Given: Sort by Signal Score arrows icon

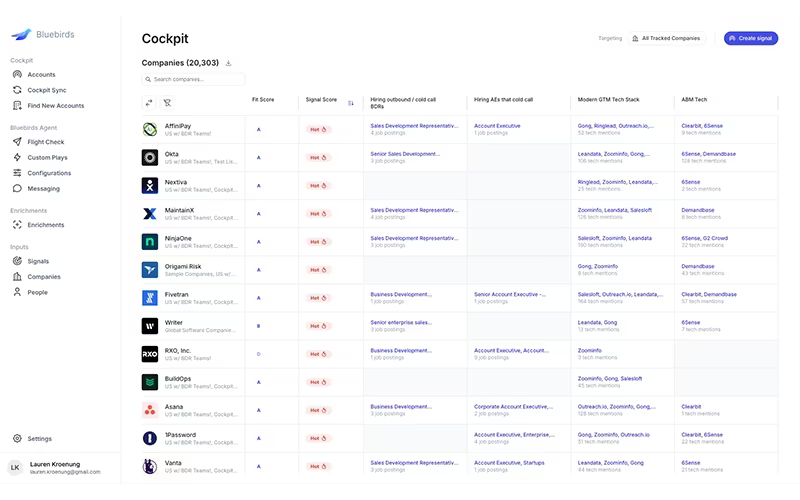Looking at the screenshot, I should pyautogui.click(x=351, y=103).
